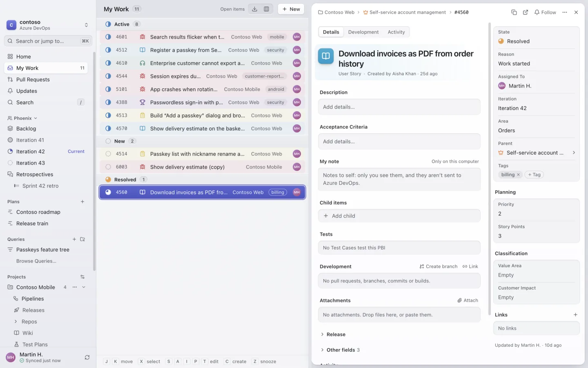The width and height of the screenshot is (588, 368).
Task: Open work item #4560 in external browser
Action: tap(526, 12)
